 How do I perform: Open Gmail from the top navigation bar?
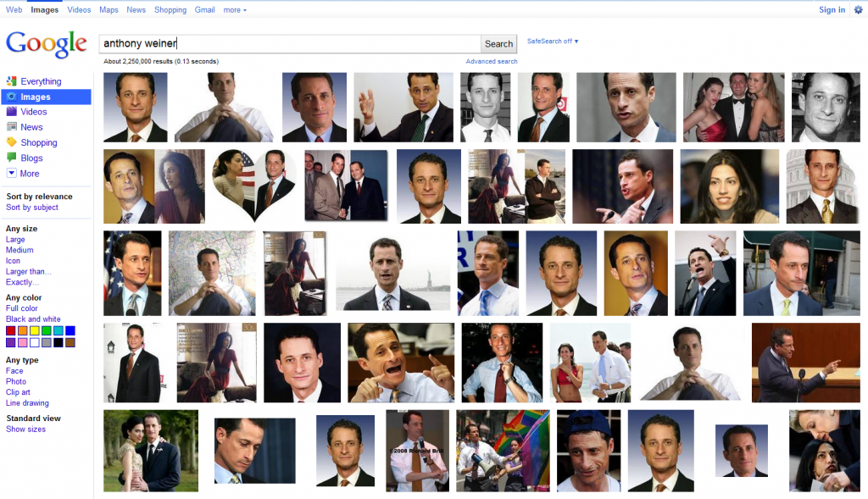tap(204, 10)
